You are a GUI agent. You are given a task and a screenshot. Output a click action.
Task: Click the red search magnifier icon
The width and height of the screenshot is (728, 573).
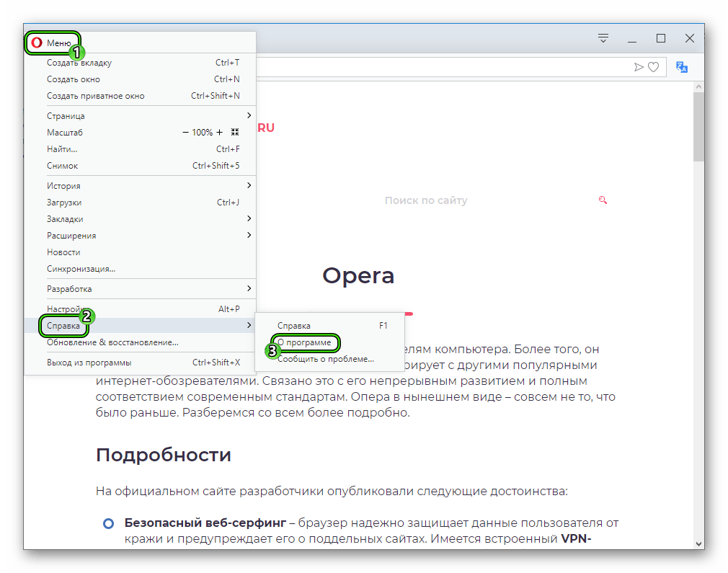(603, 200)
